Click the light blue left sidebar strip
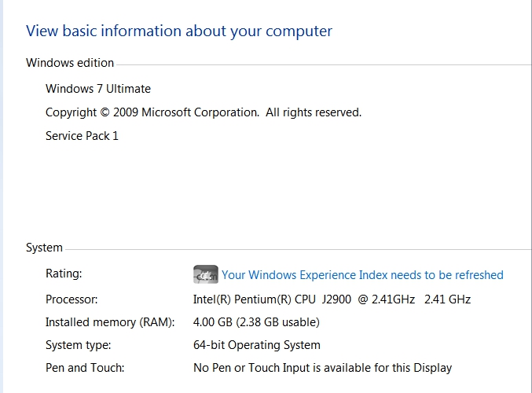The width and height of the screenshot is (532, 393). [4, 196]
